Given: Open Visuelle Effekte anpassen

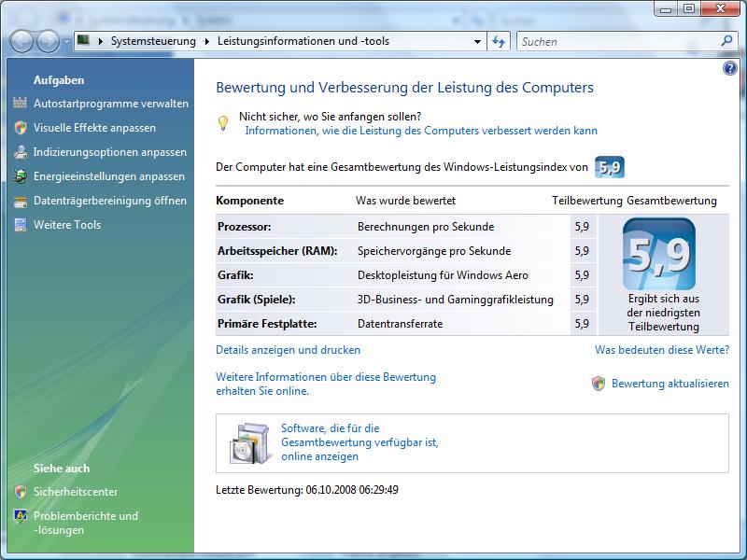Looking at the screenshot, I should (94, 128).
